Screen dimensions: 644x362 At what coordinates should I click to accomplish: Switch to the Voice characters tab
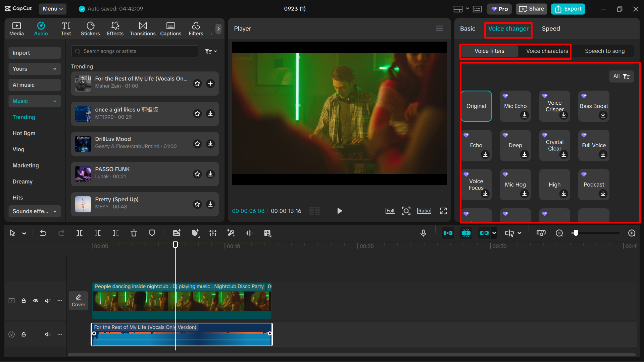(546, 51)
